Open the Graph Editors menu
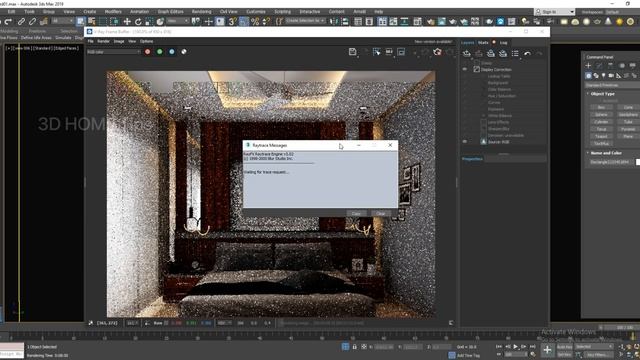This screenshot has height=360, width=640. point(170,12)
